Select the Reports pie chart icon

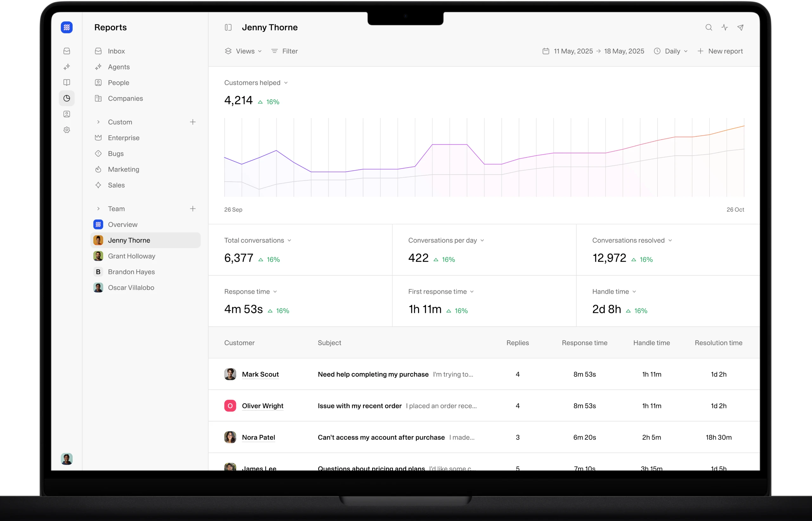(67, 98)
